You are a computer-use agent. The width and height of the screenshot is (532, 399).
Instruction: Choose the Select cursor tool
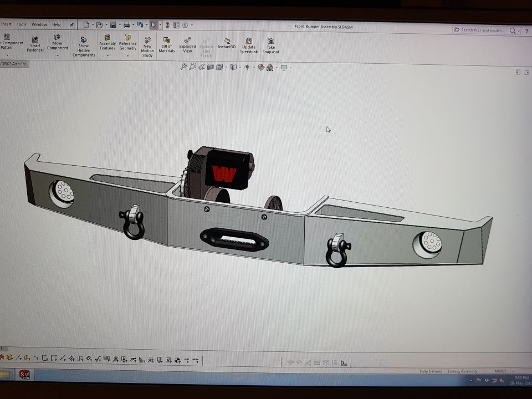pos(154,25)
